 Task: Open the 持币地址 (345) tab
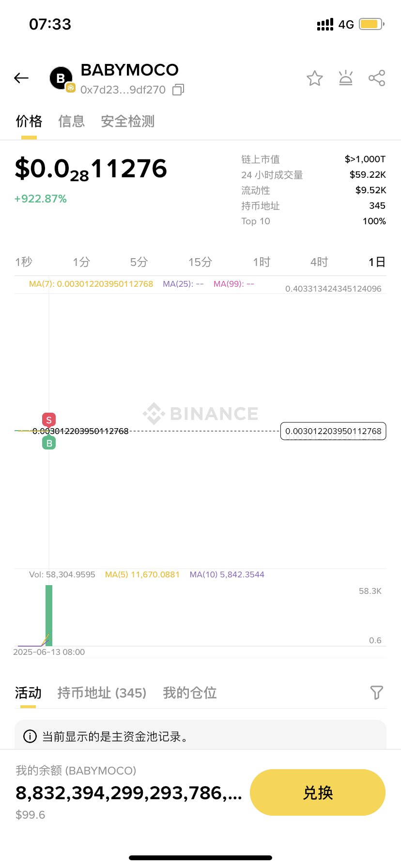coord(102,693)
